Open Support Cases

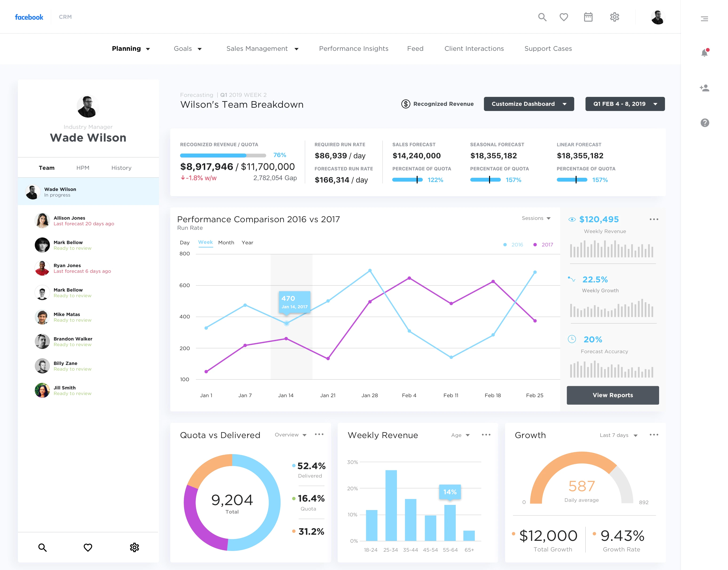(x=548, y=49)
